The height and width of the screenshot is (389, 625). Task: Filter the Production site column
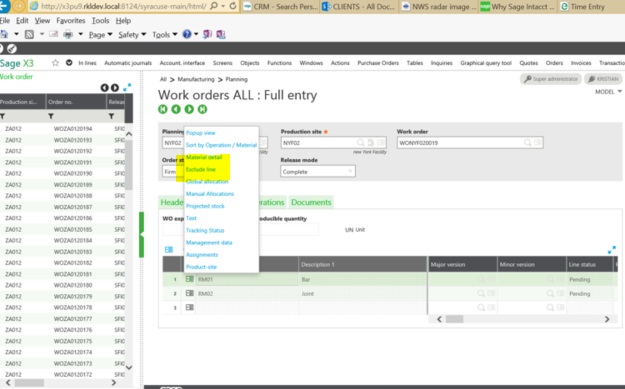coord(3,116)
